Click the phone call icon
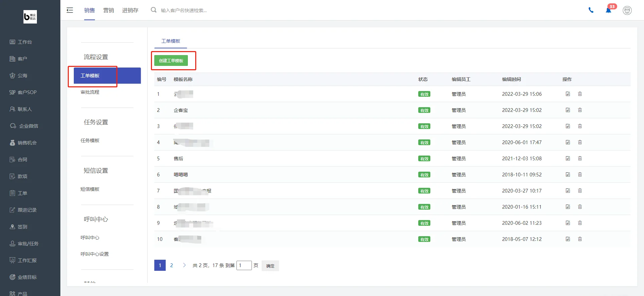Viewport: 644px width, 296px height. tap(591, 10)
